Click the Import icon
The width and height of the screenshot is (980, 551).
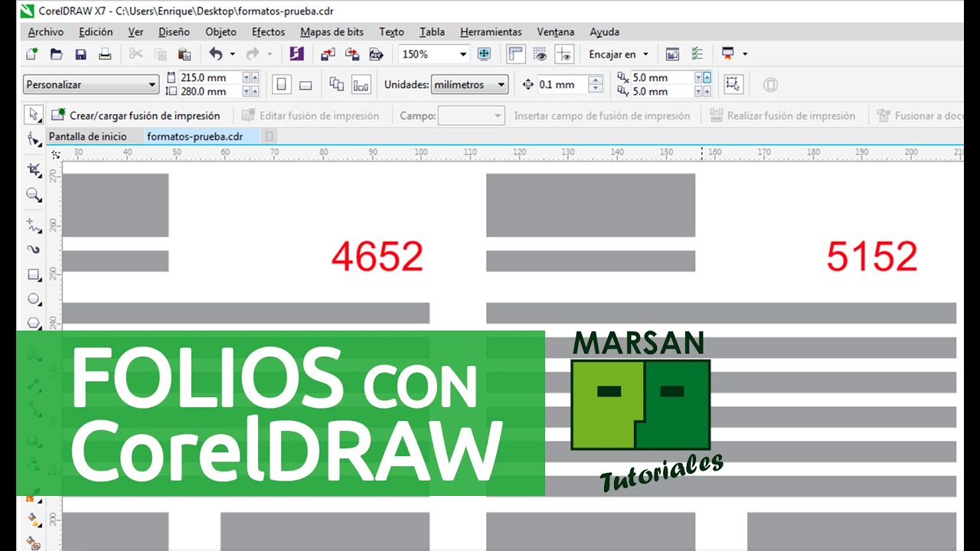[x=328, y=54]
